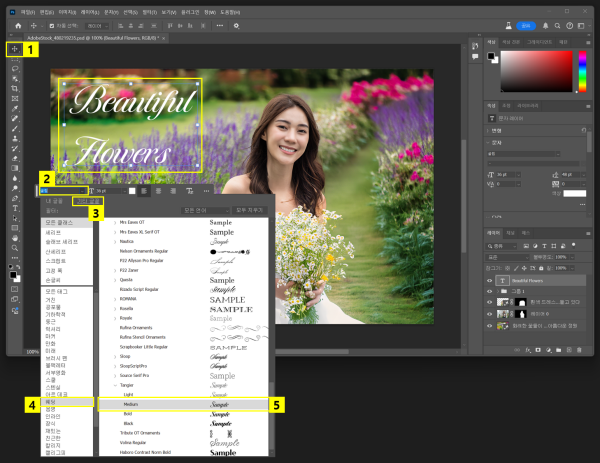Click the Home icon in options bar
The height and width of the screenshot is (463, 600).
point(18,24)
